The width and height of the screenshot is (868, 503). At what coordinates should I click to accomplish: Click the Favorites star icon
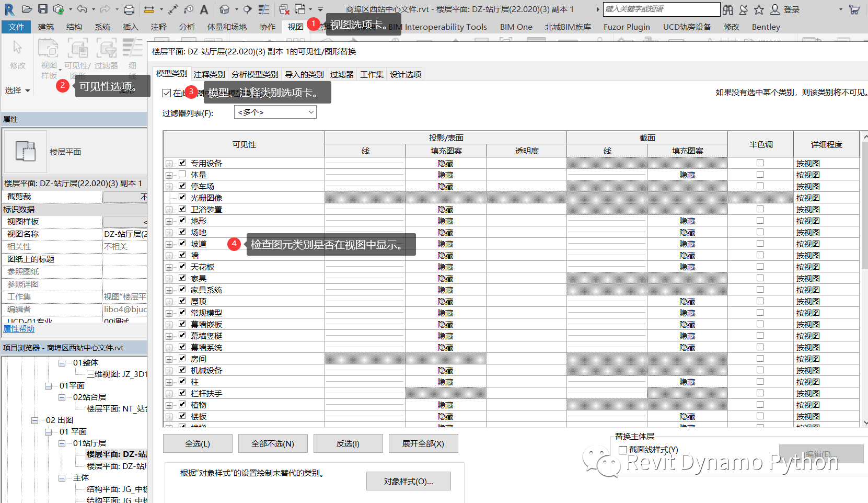click(x=759, y=9)
